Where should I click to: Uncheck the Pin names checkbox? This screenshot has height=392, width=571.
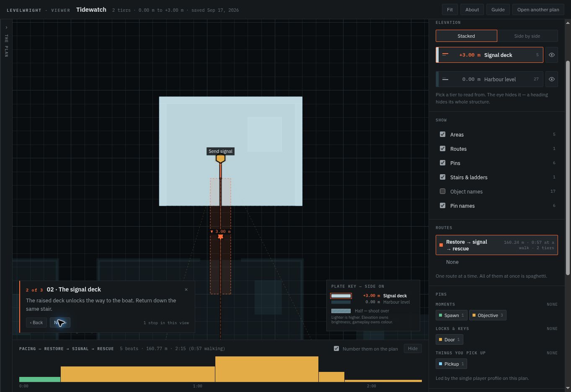pyautogui.click(x=442, y=206)
